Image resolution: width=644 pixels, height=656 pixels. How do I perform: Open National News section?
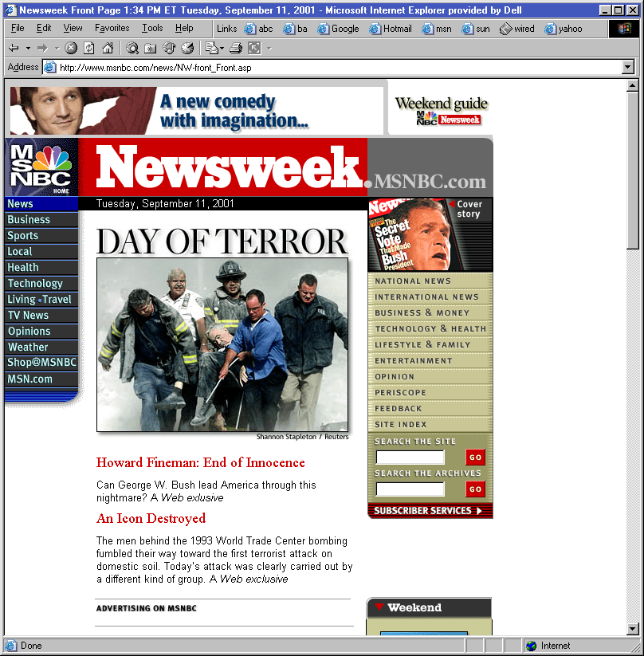(x=430, y=281)
